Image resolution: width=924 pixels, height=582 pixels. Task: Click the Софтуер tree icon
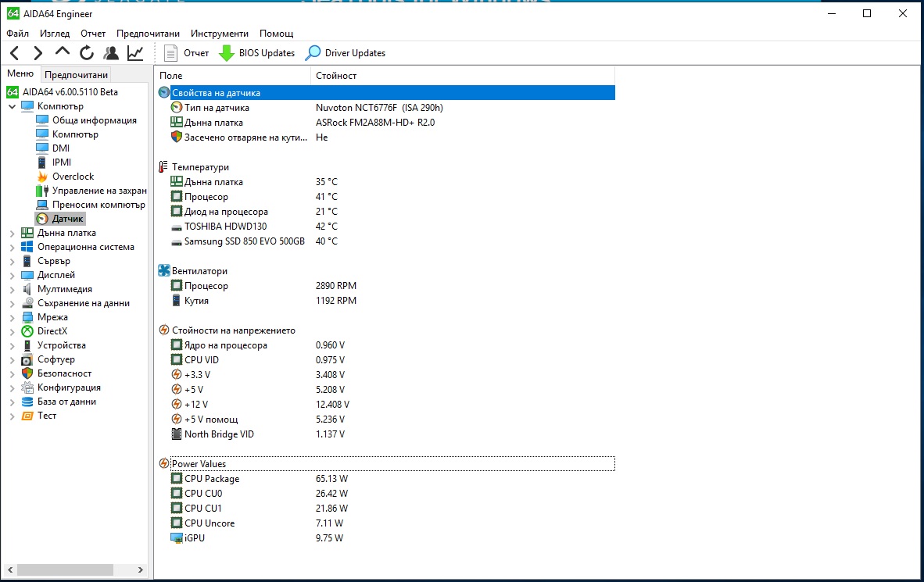pyautogui.click(x=27, y=360)
